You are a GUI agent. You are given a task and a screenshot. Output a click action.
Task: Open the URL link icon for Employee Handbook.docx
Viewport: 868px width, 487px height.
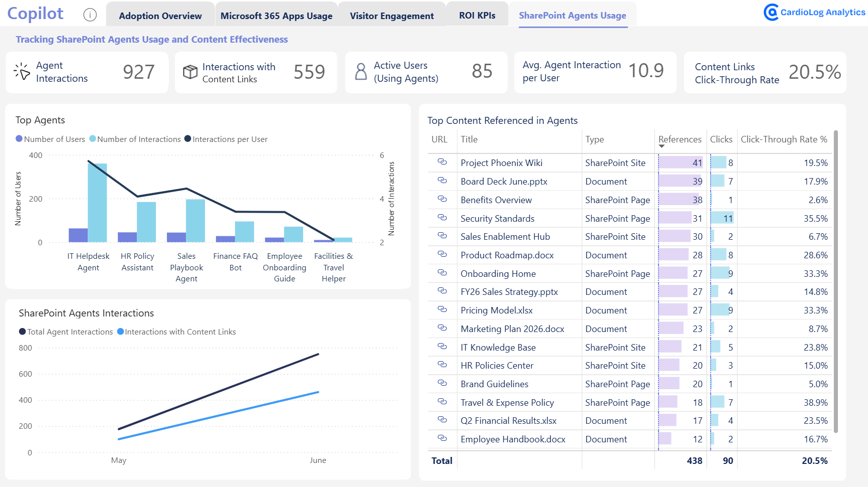[442, 438]
